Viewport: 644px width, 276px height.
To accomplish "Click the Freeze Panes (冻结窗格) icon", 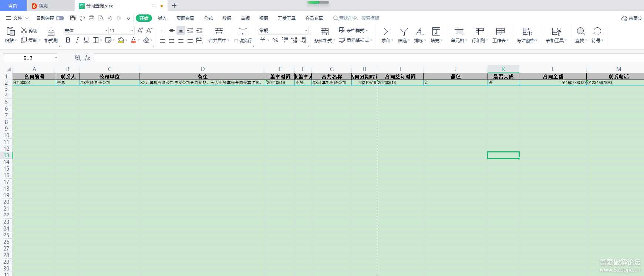I will tap(527, 32).
